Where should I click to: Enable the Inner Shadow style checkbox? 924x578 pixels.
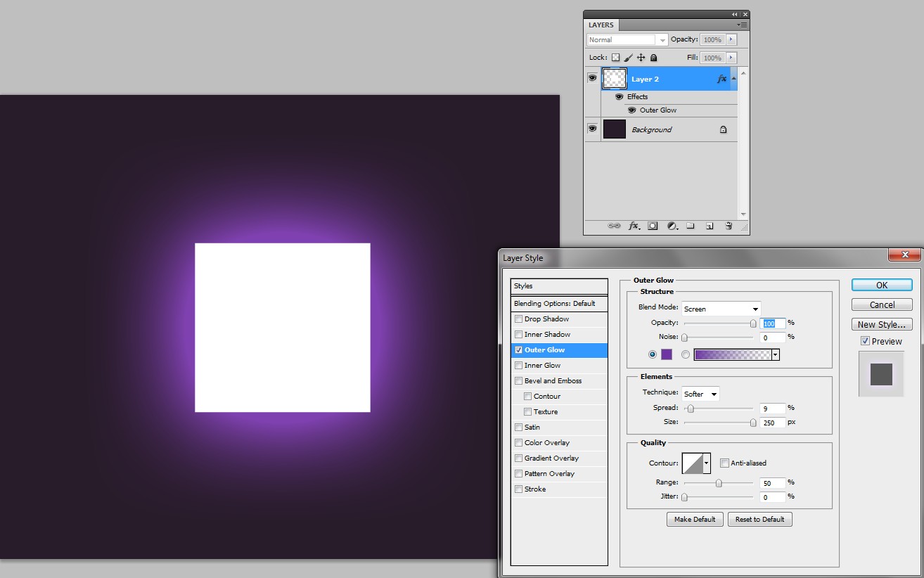(x=518, y=335)
